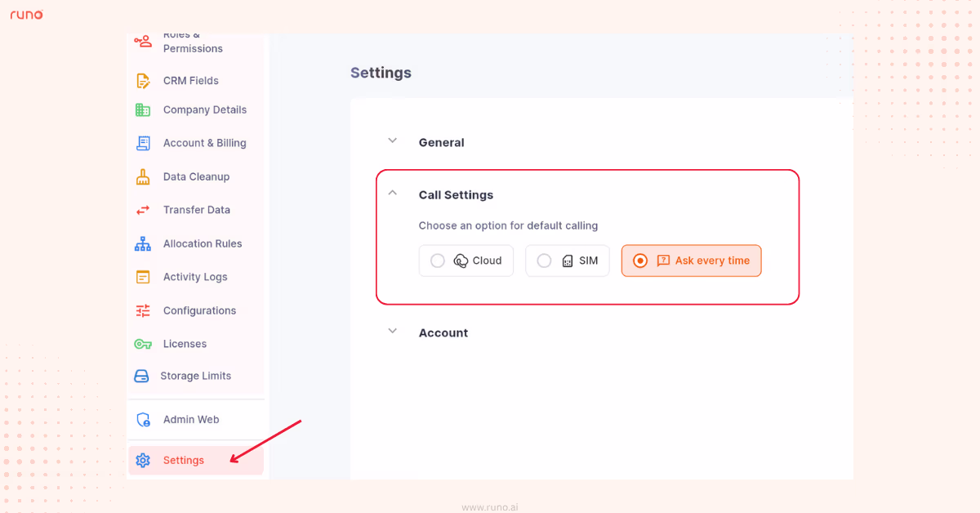
Task: Click the www.runo.ai link
Action: (489, 506)
